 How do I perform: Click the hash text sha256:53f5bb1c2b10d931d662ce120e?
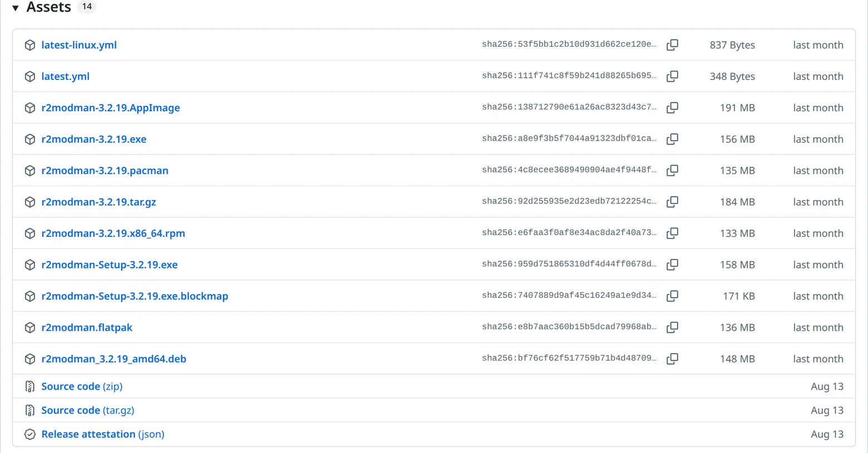tap(569, 44)
